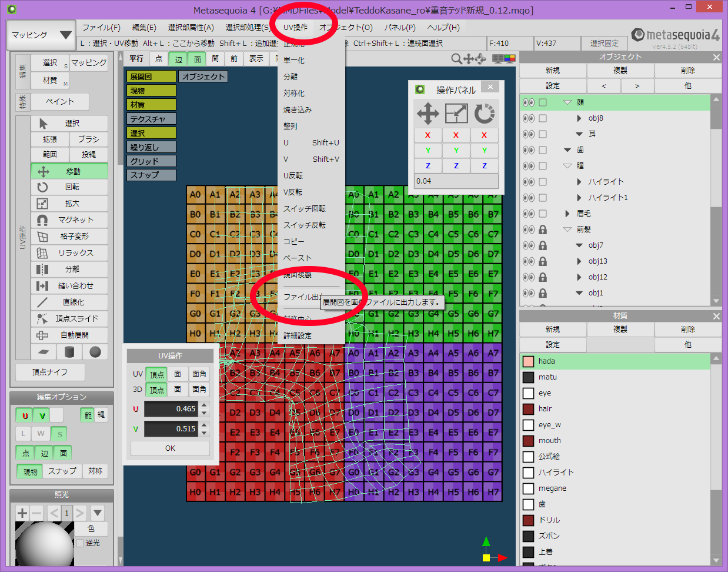The image size is (728, 572).
Task: Click the 選択固定 button
Action: [x=605, y=44]
